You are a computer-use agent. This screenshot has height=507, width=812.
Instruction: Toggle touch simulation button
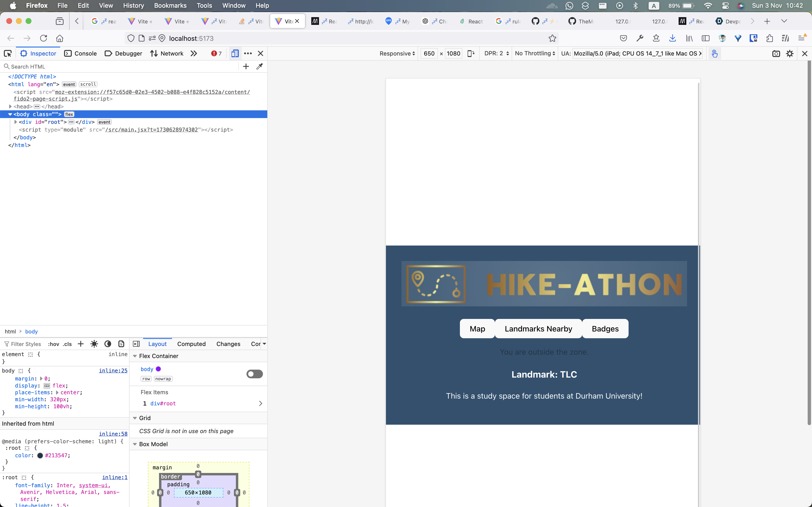coord(714,54)
